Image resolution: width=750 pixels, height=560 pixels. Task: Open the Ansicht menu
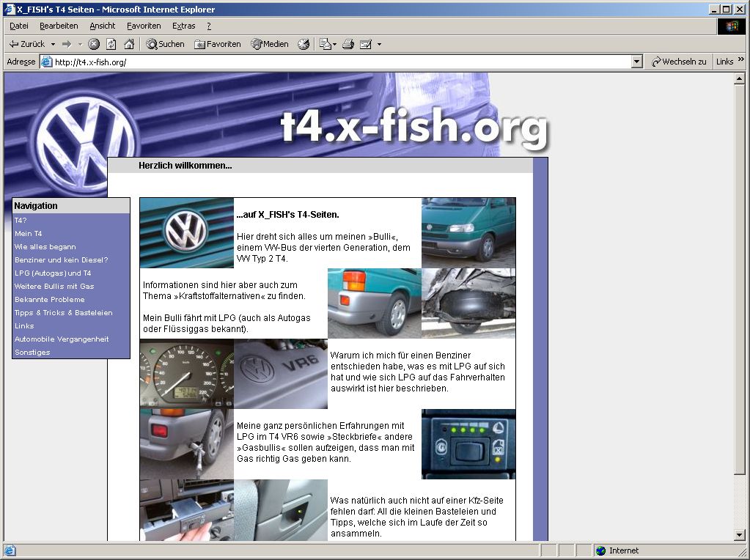coord(103,26)
